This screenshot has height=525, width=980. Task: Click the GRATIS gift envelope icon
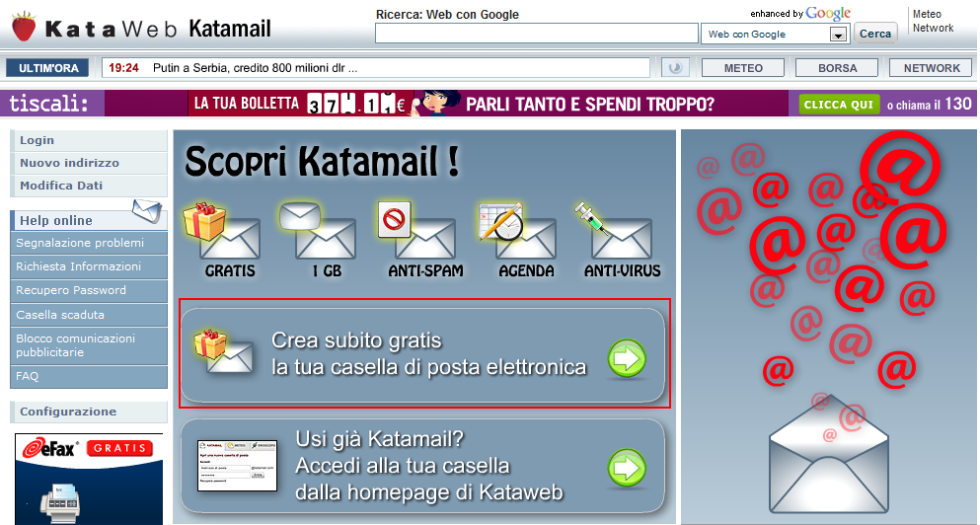click(222, 231)
